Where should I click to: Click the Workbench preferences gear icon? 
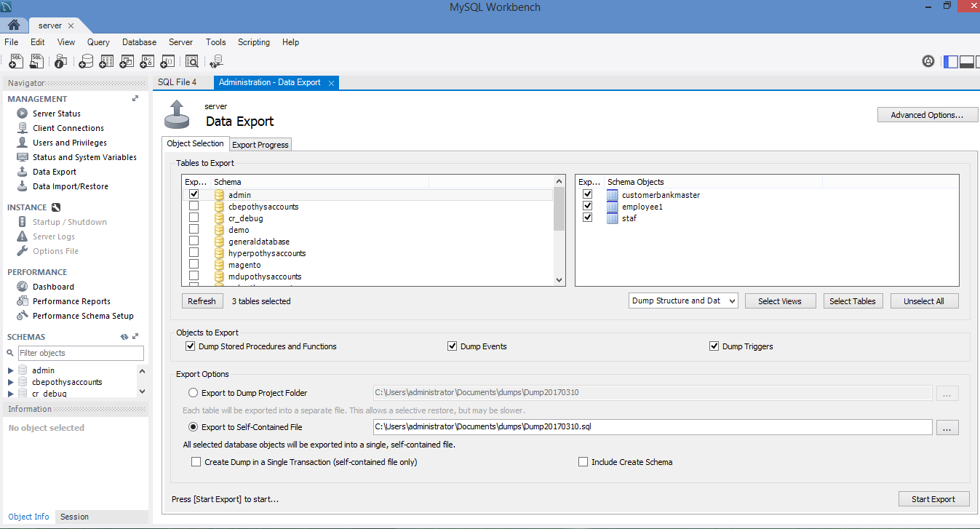[928, 61]
